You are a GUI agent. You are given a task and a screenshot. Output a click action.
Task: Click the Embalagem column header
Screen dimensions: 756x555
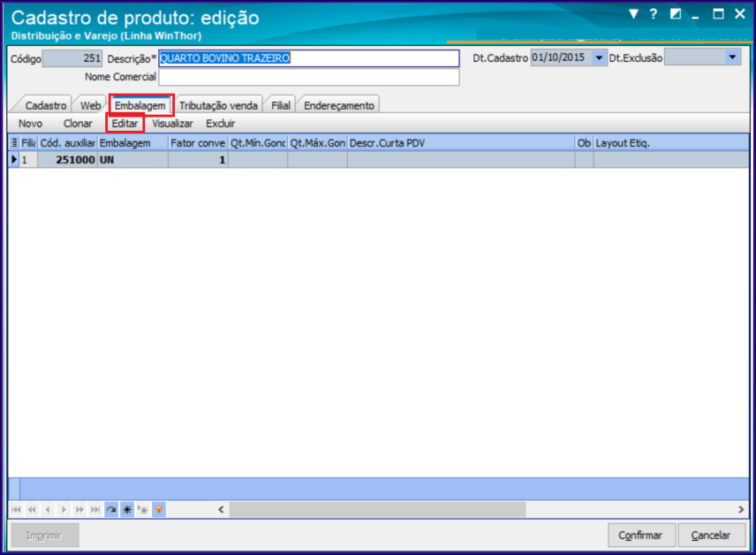coord(132,143)
